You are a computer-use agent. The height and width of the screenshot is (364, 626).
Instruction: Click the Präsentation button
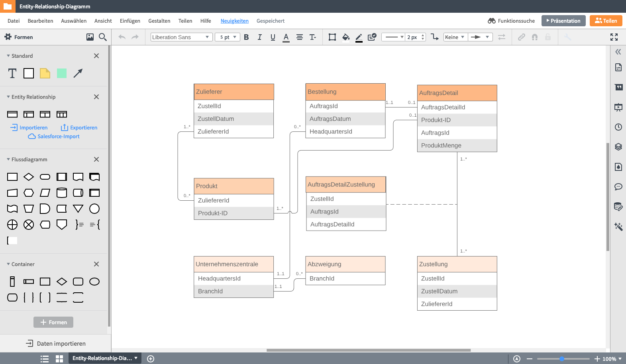coord(563,21)
